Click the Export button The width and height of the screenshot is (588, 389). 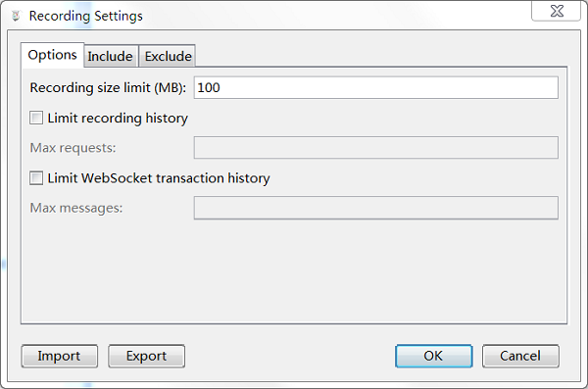[146, 356]
